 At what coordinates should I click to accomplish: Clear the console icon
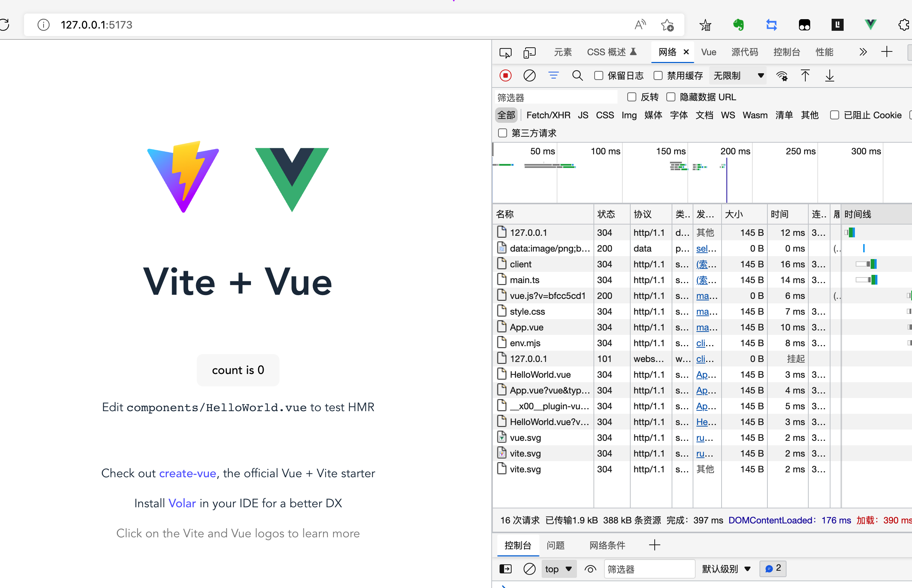click(529, 569)
